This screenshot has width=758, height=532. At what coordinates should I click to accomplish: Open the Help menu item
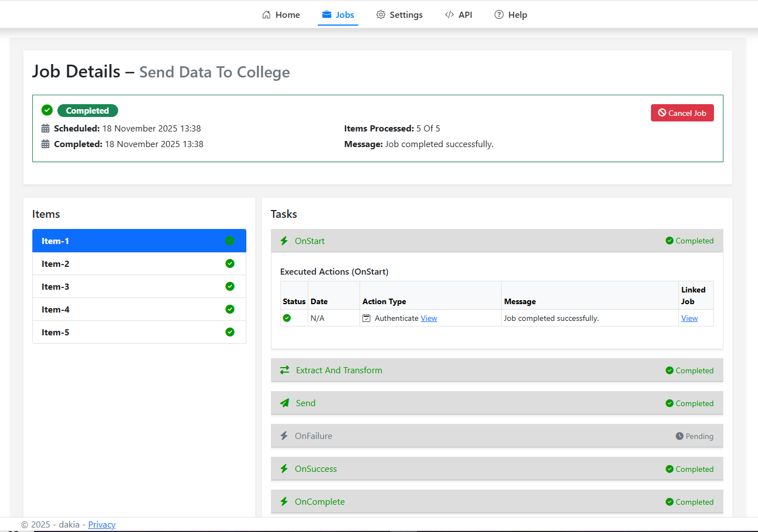(x=517, y=14)
